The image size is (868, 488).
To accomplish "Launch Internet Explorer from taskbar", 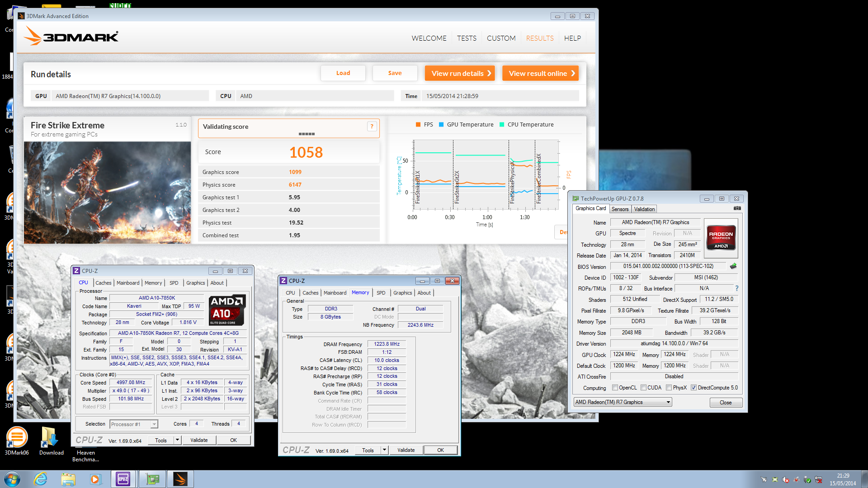I will 41,479.
